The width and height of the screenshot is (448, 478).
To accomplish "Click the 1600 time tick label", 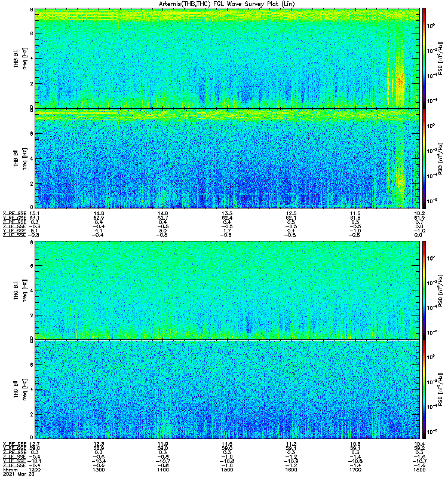I will coord(291,470).
